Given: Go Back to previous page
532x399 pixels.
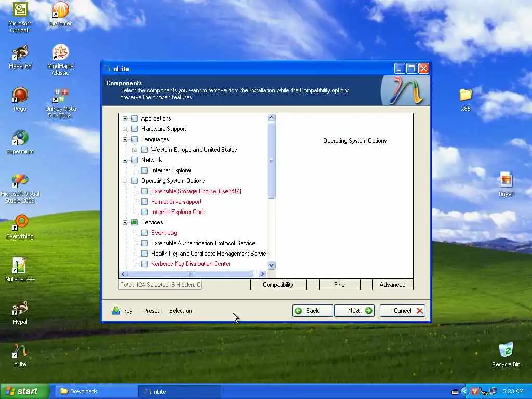Looking at the screenshot, I should click(312, 311).
